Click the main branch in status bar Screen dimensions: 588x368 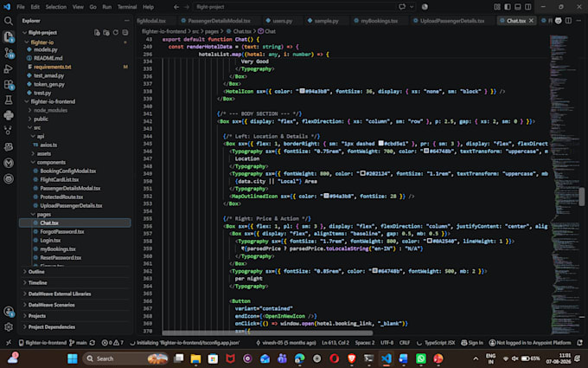click(x=78, y=343)
